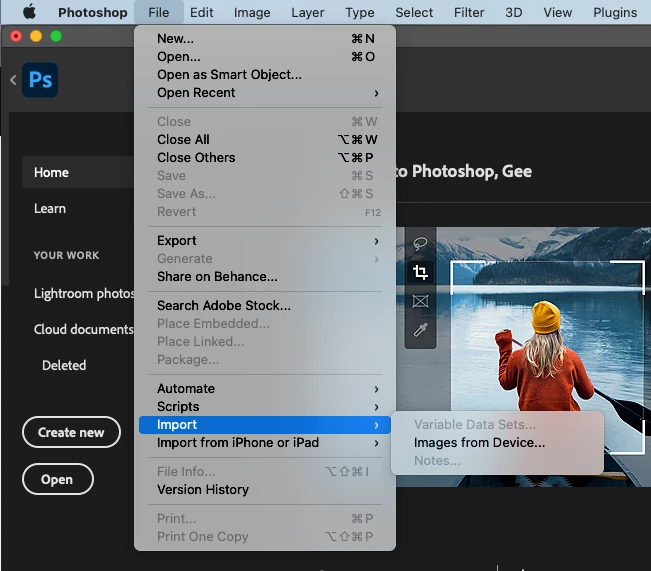Expand the Open Recent submenu
Image resolution: width=651 pixels, height=571 pixels.
pos(265,93)
